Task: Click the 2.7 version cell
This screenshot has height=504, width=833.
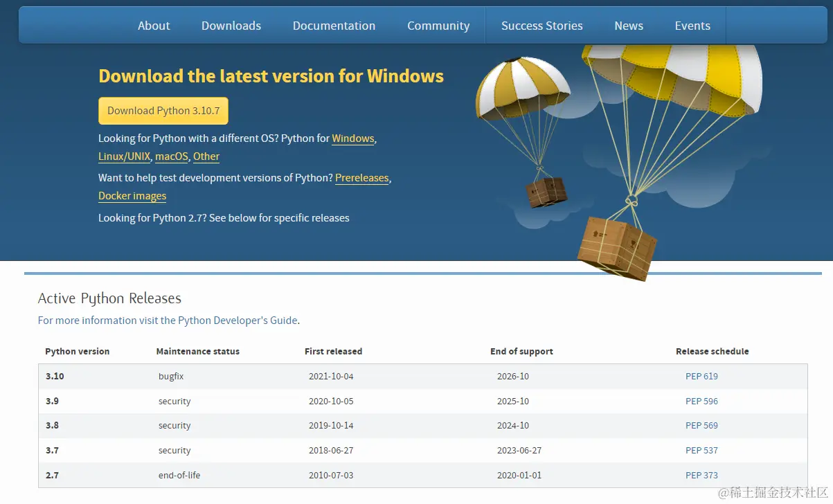Action: point(52,476)
